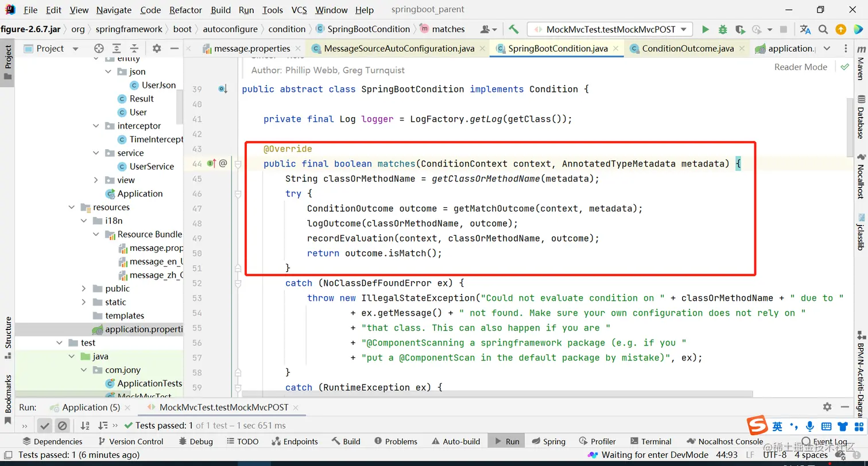
Task: Collapse the json folder in project tree
Action: (x=108, y=72)
